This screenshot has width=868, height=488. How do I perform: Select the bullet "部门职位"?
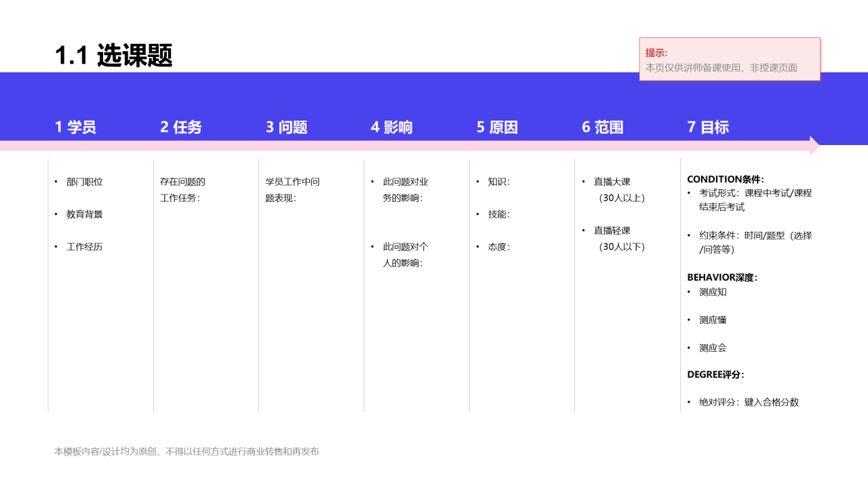click(x=85, y=182)
